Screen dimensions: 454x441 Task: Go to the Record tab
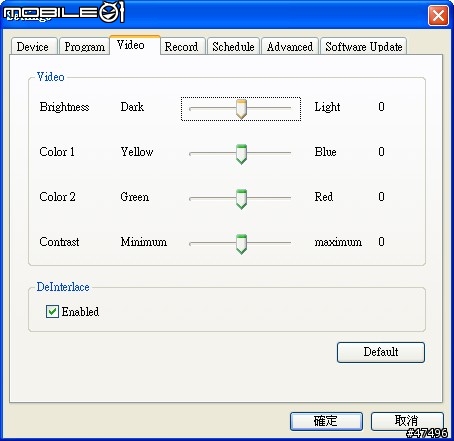[x=182, y=46]
